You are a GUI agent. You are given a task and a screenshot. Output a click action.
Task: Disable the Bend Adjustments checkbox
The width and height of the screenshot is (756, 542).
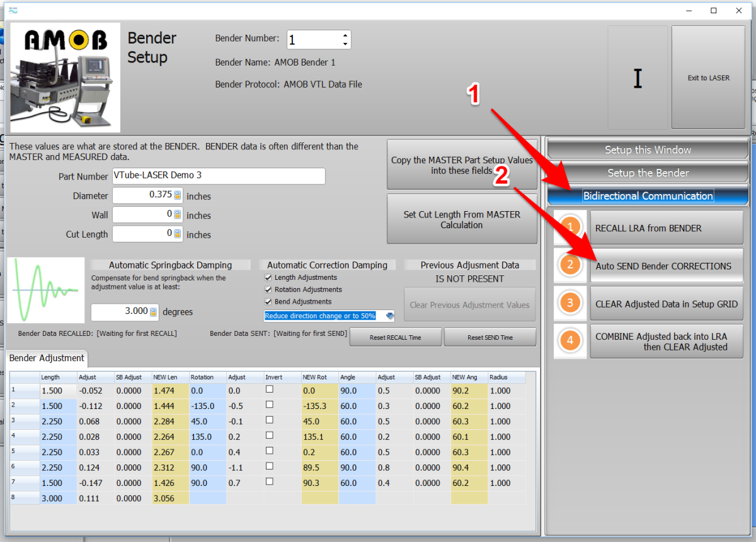[269, 302]
